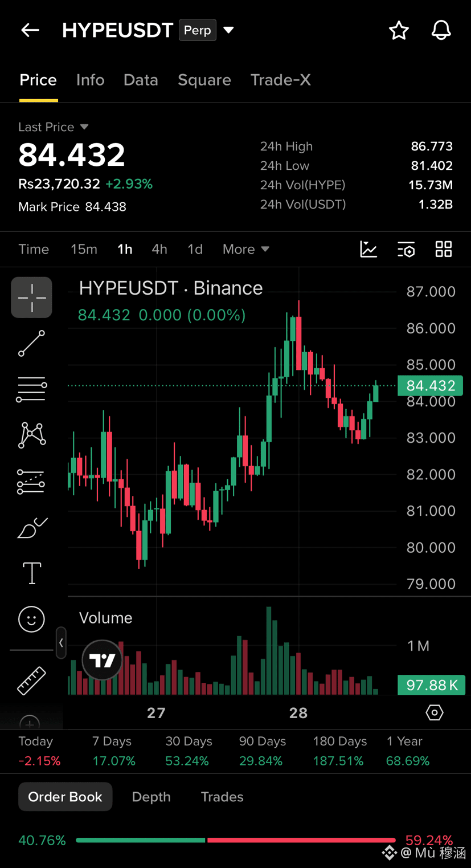The height and width of the screenshot is (868, 471).
Task: Tap the 24h Vol(HYPE) value 15.73M
Action: [431, 185]
